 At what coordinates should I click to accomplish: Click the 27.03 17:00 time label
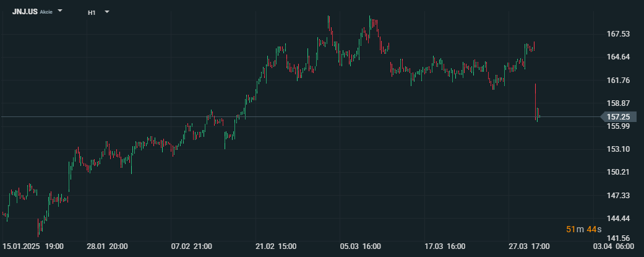[530, 246]
